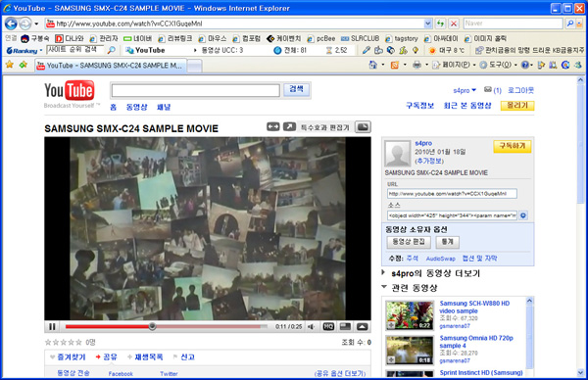Click the yellow 구독하기 subscribe button
588x380 pixels.
[513, 146]
